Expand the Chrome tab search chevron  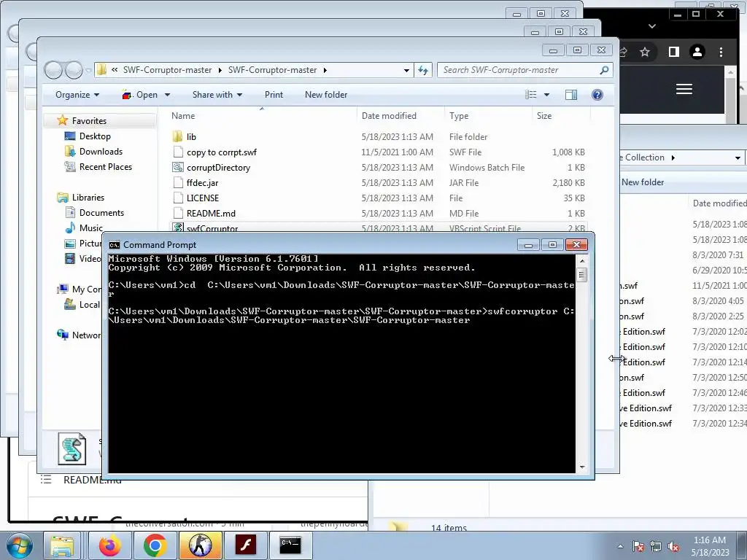pyautogui.click(x=652, y=26)
